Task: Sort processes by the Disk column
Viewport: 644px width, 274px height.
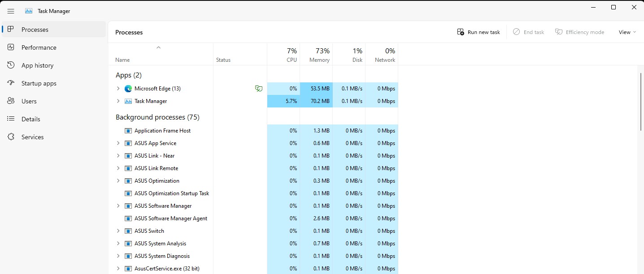Action: coord(349,55)
